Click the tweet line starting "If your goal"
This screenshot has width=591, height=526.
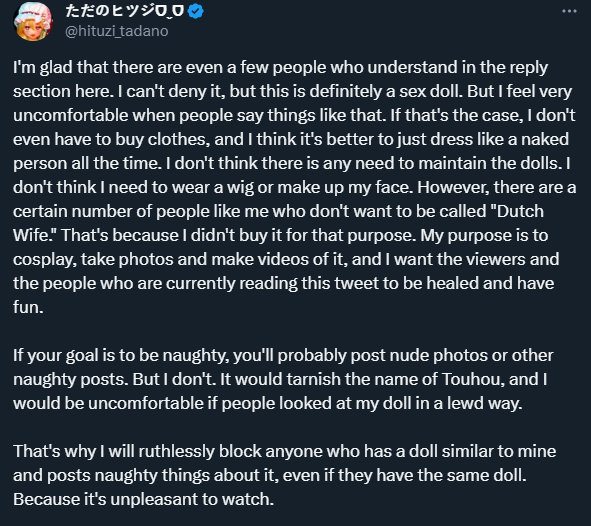pos(283,355)
